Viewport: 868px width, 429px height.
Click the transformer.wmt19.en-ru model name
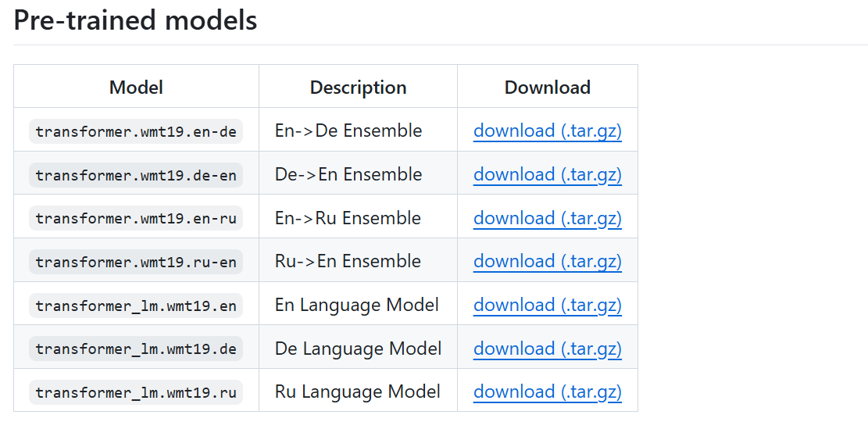point(136,218)
